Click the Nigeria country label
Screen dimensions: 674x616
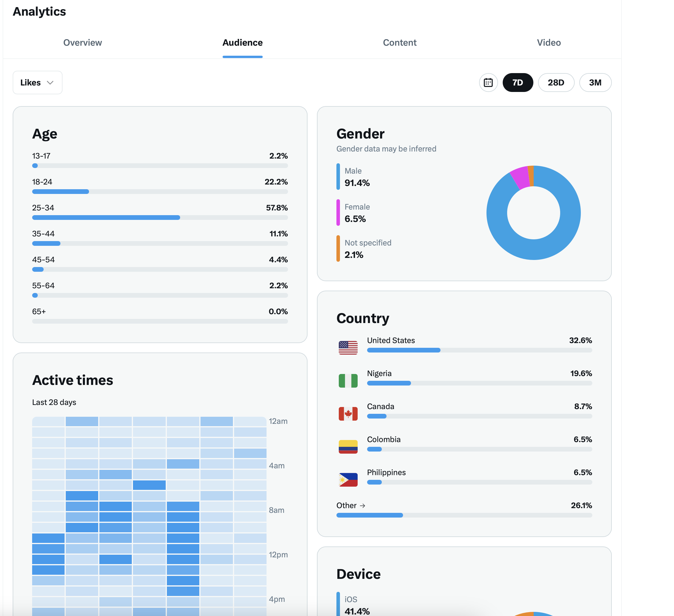click(379, 373)
